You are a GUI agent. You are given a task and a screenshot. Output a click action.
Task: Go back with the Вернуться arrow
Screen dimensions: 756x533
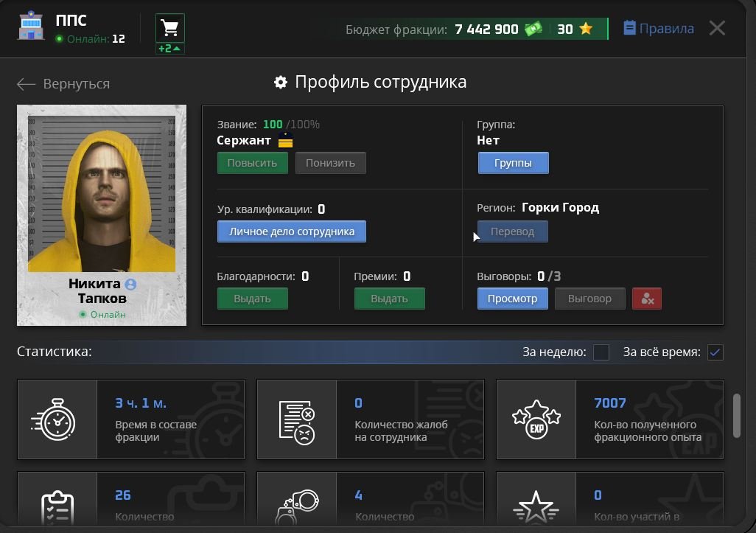26,84
